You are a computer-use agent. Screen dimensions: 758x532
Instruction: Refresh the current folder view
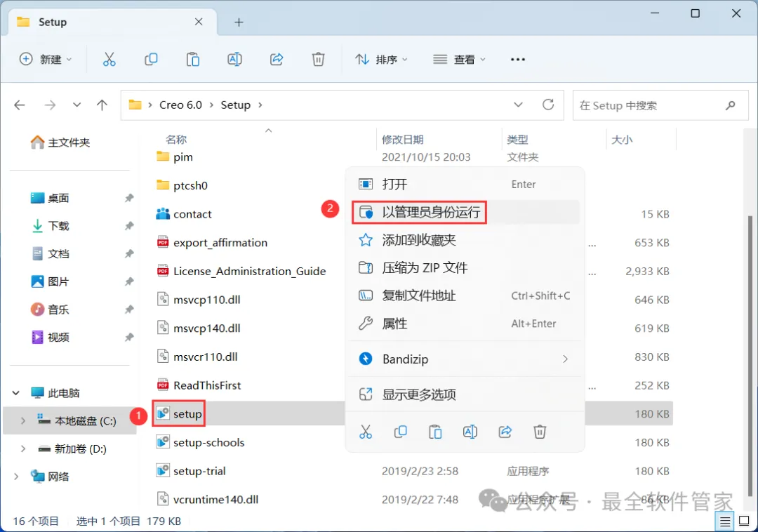[548, 105]
